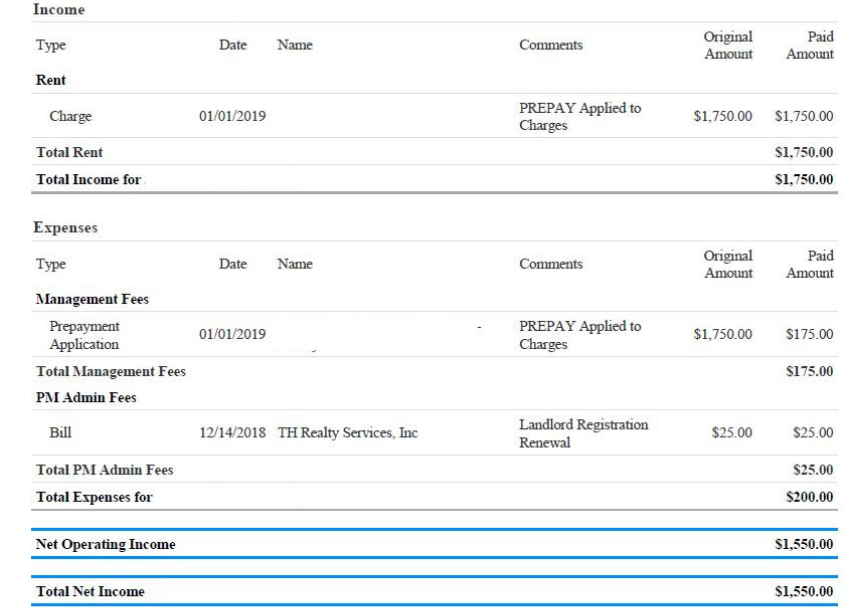Click the Total Net Income row label
Screen dimensions: 860x615
point(89,592)
